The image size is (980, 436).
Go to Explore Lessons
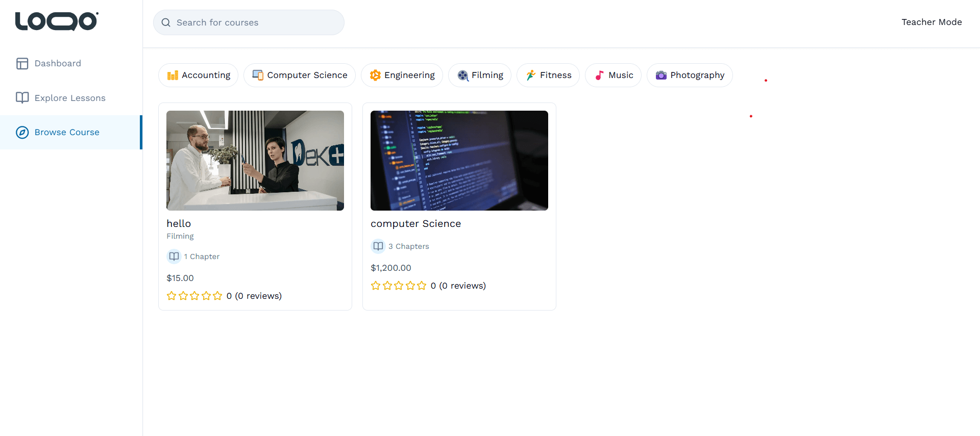click(71, 98)
